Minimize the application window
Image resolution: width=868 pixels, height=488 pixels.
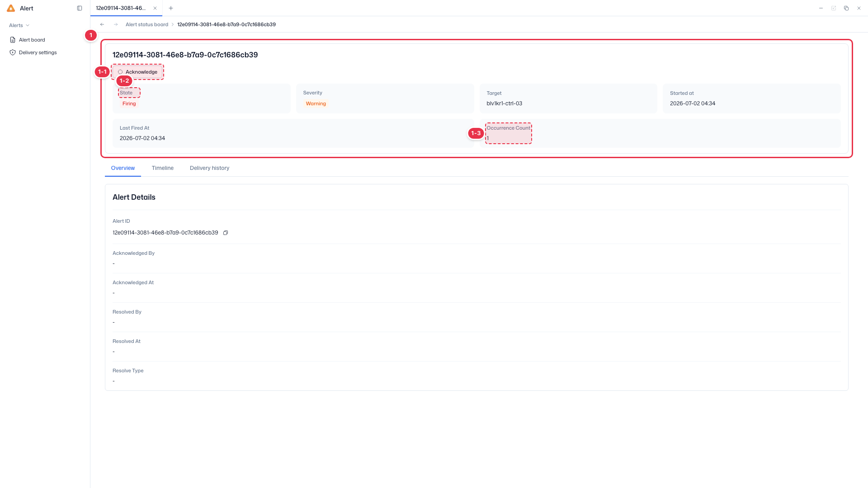tap(821, 8)
